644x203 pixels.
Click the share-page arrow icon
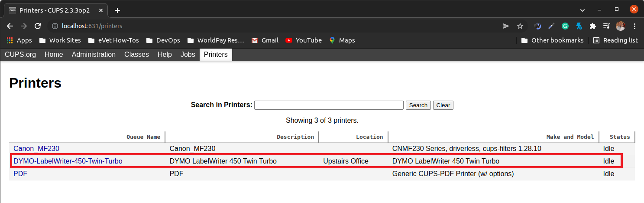pos(506,26)
